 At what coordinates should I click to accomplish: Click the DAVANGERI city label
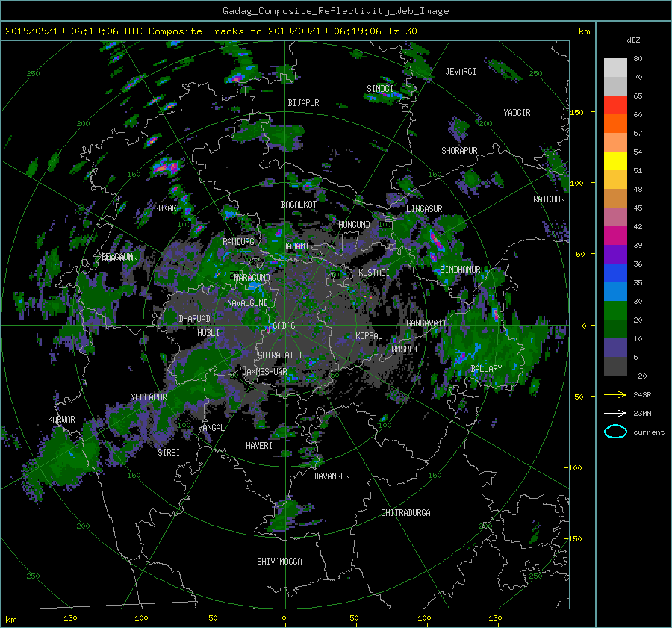(334, 476)
